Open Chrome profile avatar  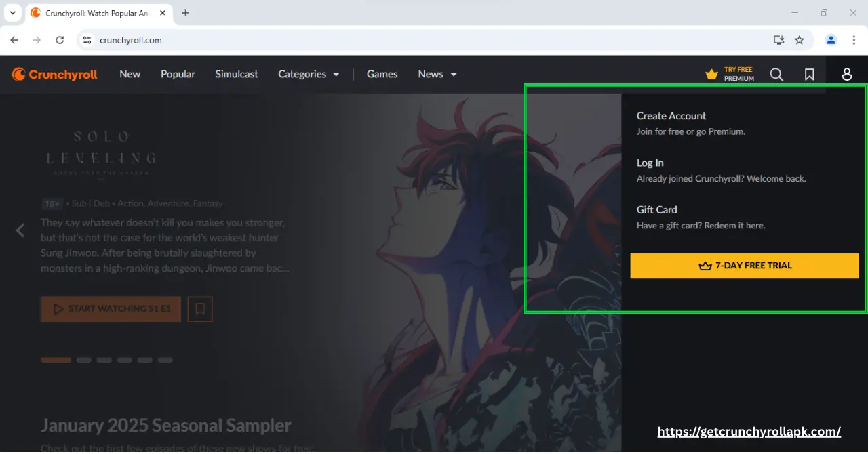coord(831,40)
